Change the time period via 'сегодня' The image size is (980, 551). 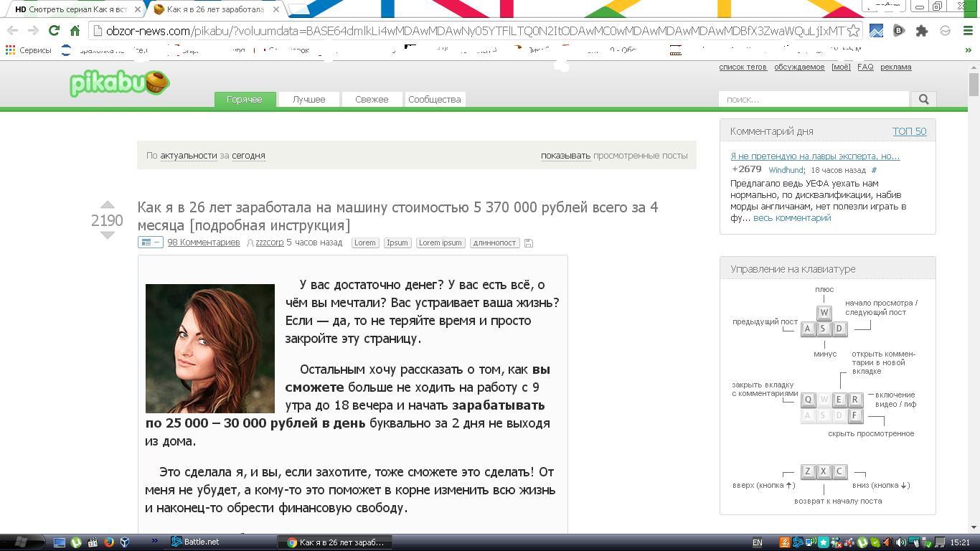click(248, 156)
